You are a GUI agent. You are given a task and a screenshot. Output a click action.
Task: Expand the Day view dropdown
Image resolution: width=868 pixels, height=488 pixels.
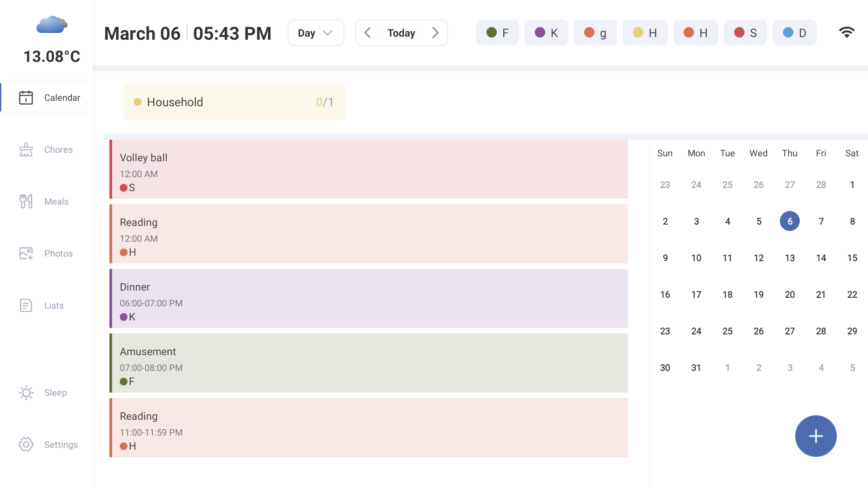coord(316,33)
